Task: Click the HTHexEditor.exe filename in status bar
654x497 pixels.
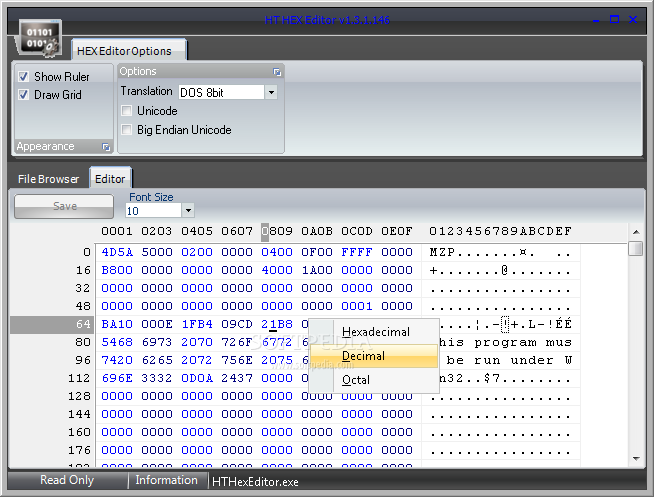Action: coord(255,482)
